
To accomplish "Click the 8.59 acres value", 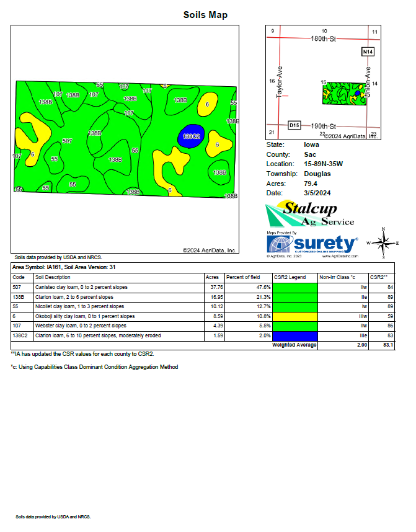I will click(218, 317).
